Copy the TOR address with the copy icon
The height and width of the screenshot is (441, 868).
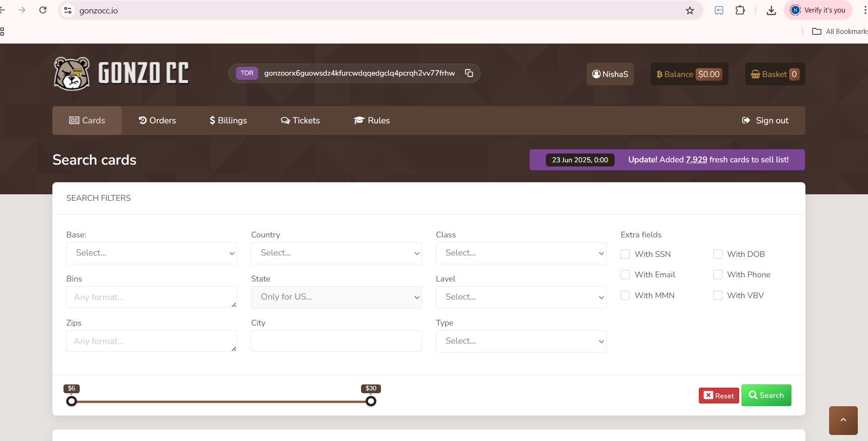tap(469, 73)
